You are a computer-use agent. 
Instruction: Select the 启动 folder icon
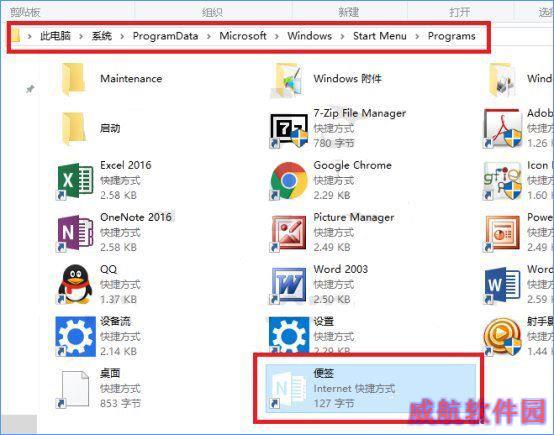tap(73, 129)
